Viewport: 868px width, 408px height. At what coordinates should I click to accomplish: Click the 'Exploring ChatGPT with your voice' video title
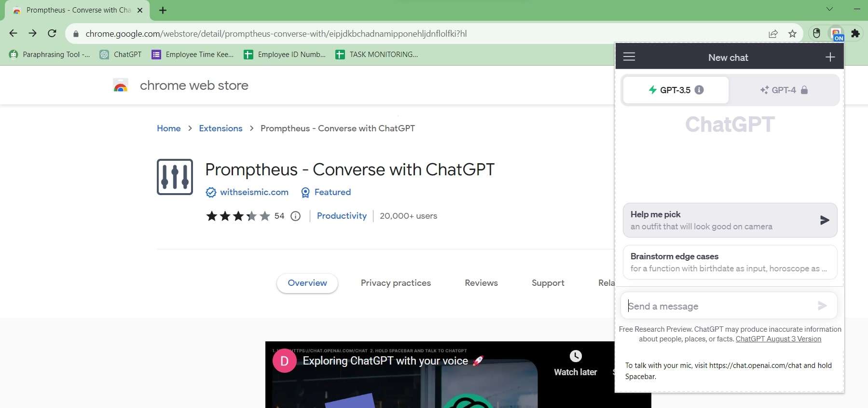coord(385,361)
